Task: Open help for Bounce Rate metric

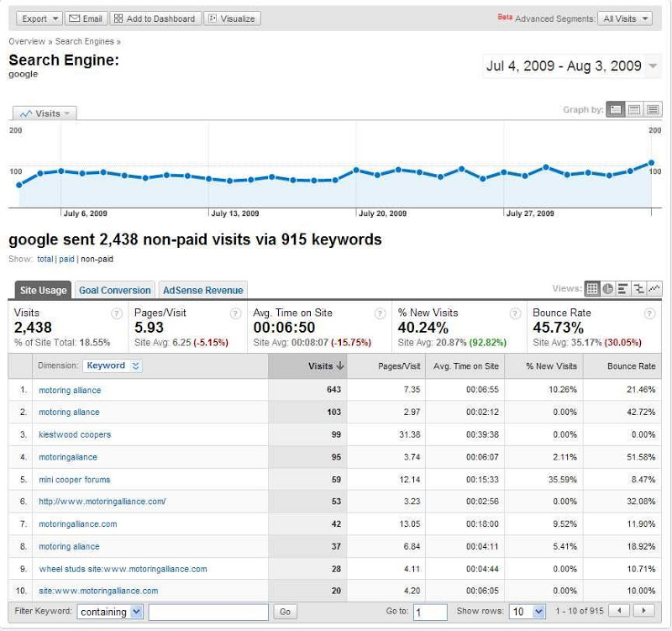Action: click(x=649, y=313)
